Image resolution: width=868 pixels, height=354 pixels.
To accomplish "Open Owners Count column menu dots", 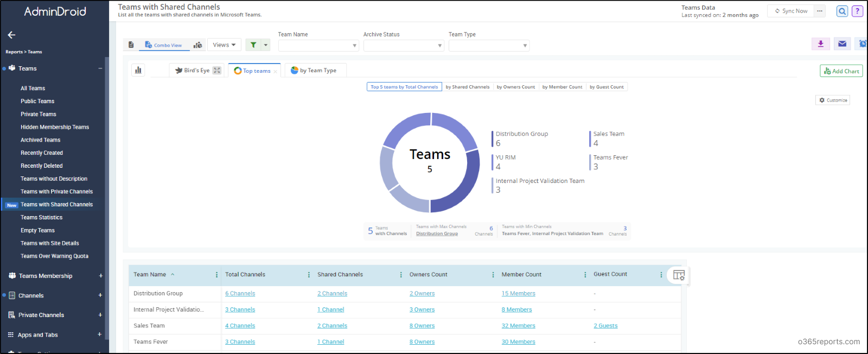I will click(x=493, y=275).
